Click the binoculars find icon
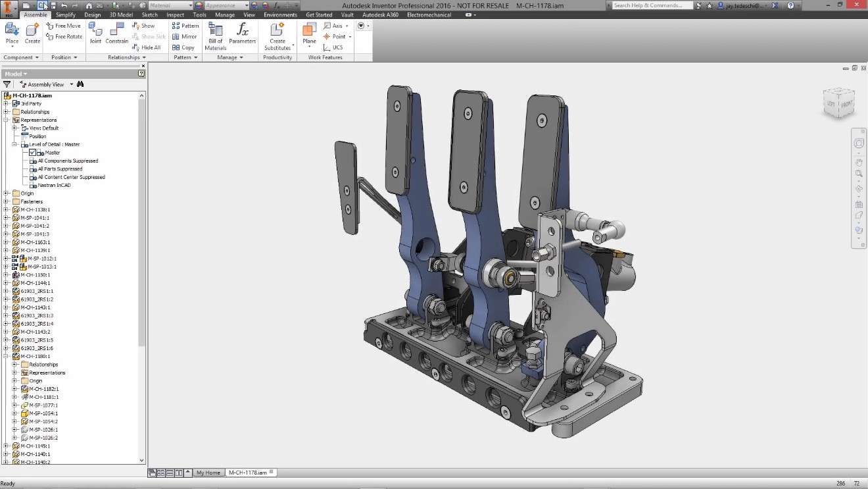Screen dimensions: 868x489 (80, 84)
